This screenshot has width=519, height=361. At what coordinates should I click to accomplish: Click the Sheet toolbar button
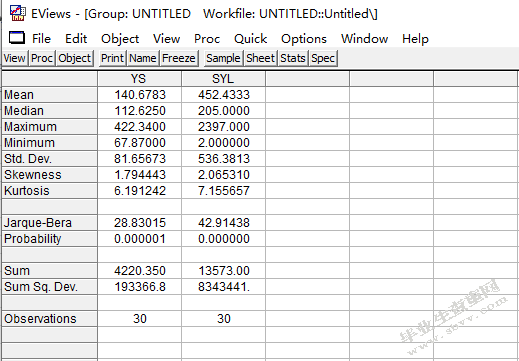[260, 58]
